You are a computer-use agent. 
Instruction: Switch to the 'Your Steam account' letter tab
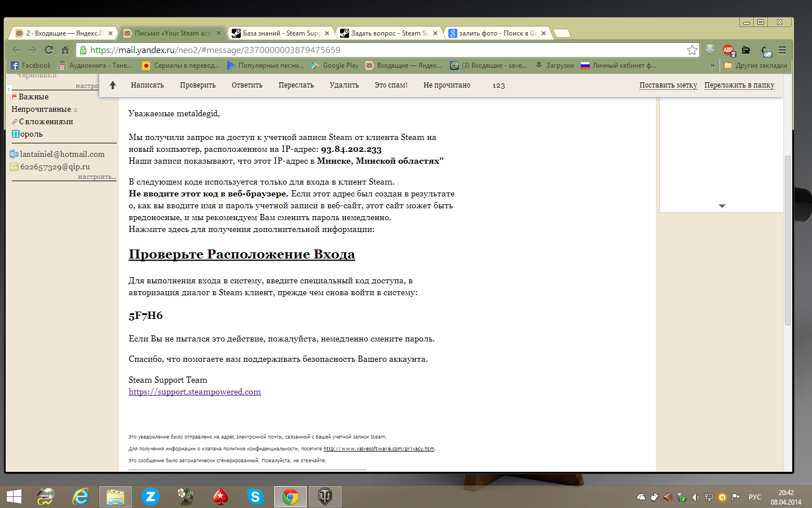click(173, 33)
